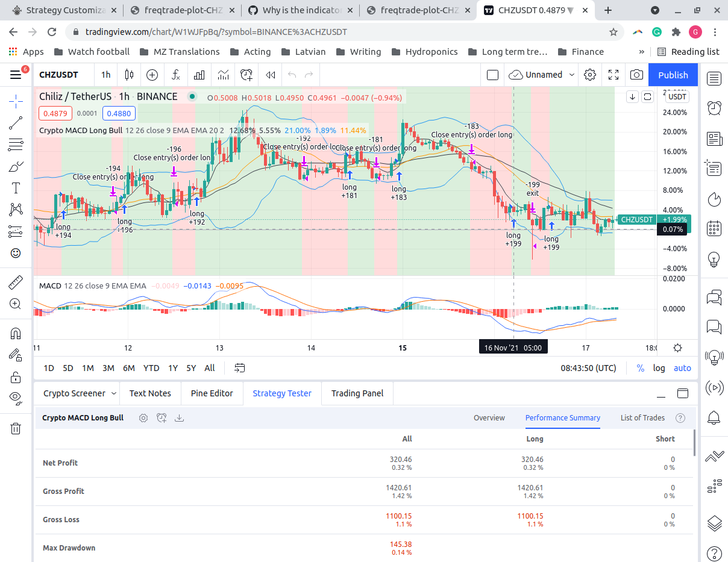
Task: Open the Pine Editor tab
Action: tap(212, 393)
